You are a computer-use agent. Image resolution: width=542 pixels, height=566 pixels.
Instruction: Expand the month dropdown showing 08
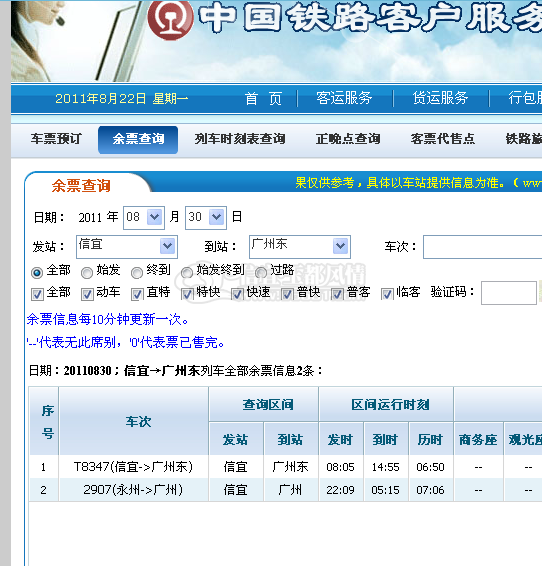[144, 218]
